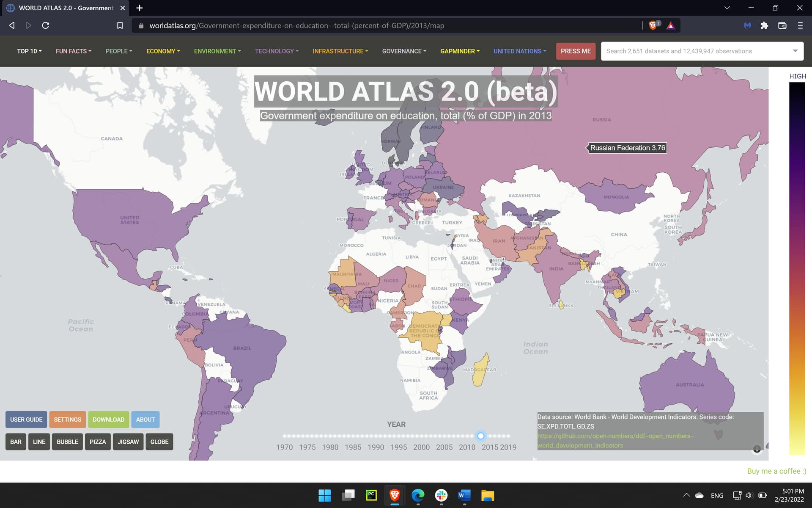Screen dimensions: 812x508
Task: Open the browser extensions puzzle icon
Action: pyautogui.click(x=764, y=25)
